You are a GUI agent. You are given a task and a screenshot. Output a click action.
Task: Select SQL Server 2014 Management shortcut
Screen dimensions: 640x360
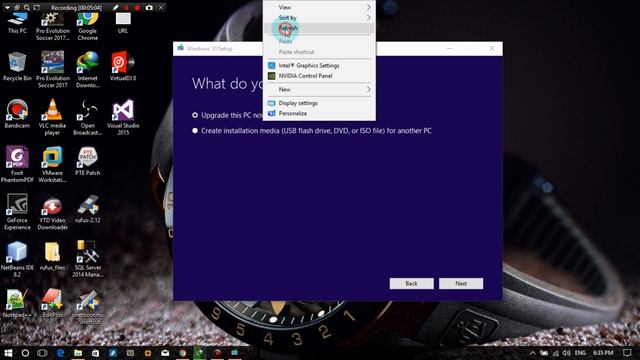(x=88, y=260)
